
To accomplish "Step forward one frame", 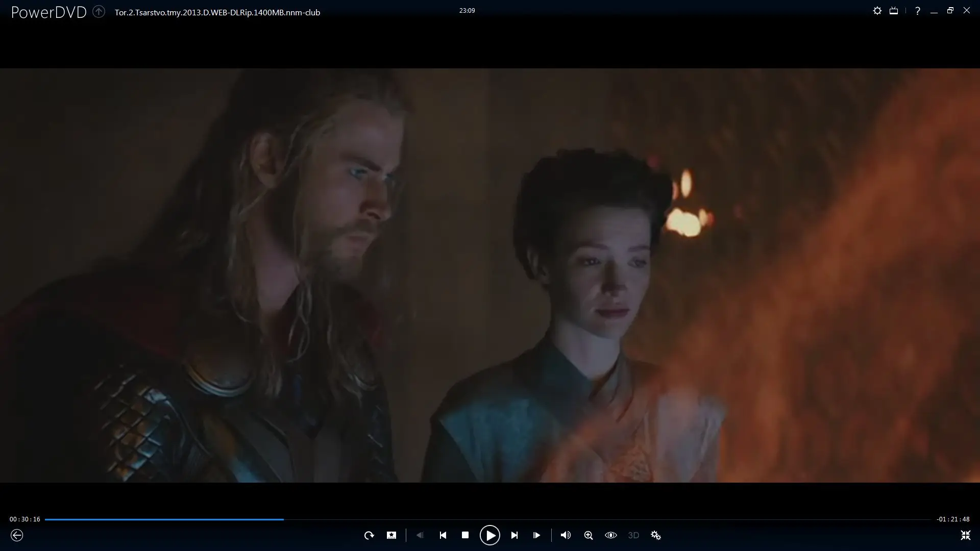I will pyautogui.click(x=536, y=535).
